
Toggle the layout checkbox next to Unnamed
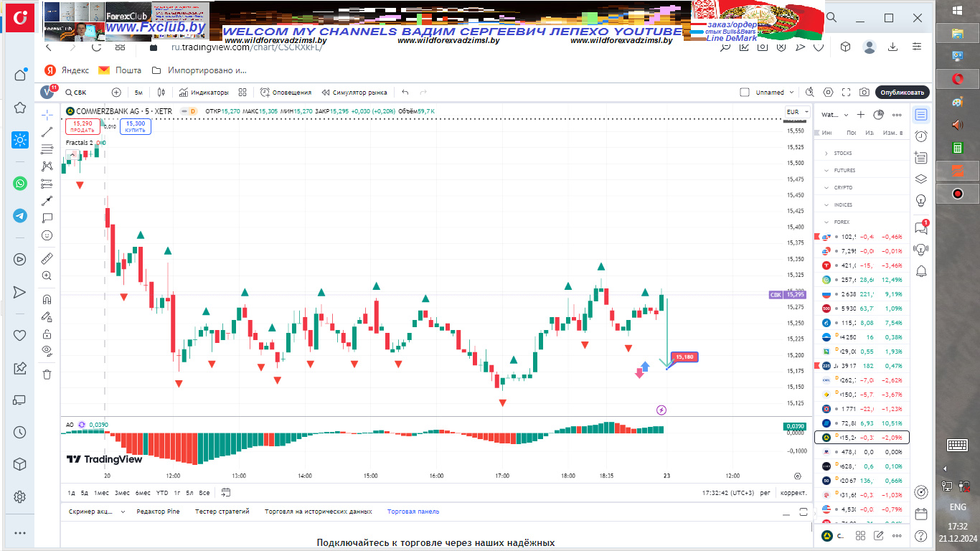(x=745, y=92)
